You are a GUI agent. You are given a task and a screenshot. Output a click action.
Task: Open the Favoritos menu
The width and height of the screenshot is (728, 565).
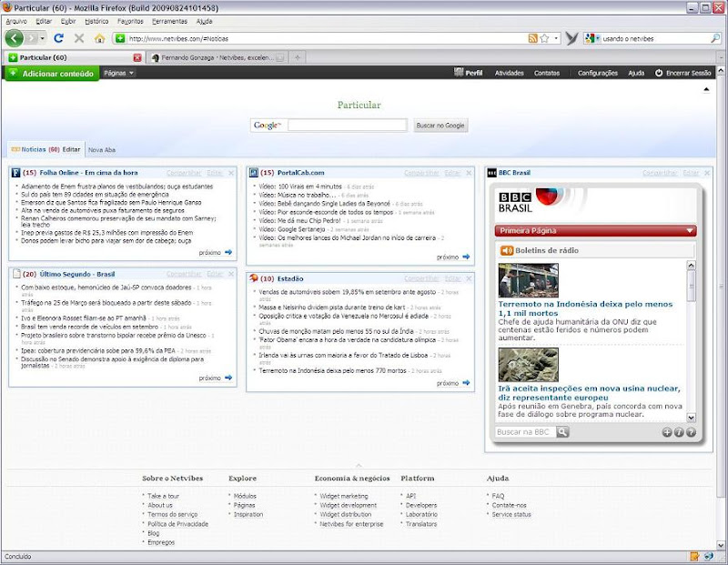tap(130, 21)
